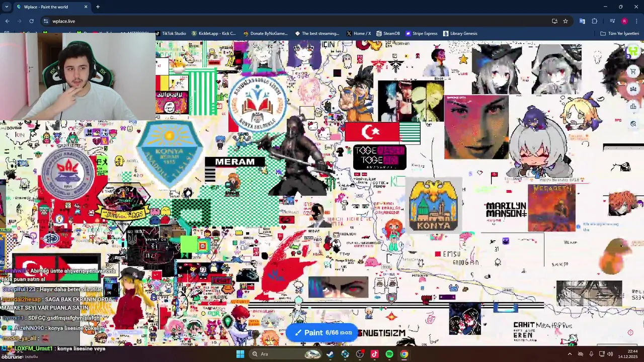Viewport: 644px width, 362px height.
Task: Expand the tab search dropdown arrow
Action: (x=7, y=7)
